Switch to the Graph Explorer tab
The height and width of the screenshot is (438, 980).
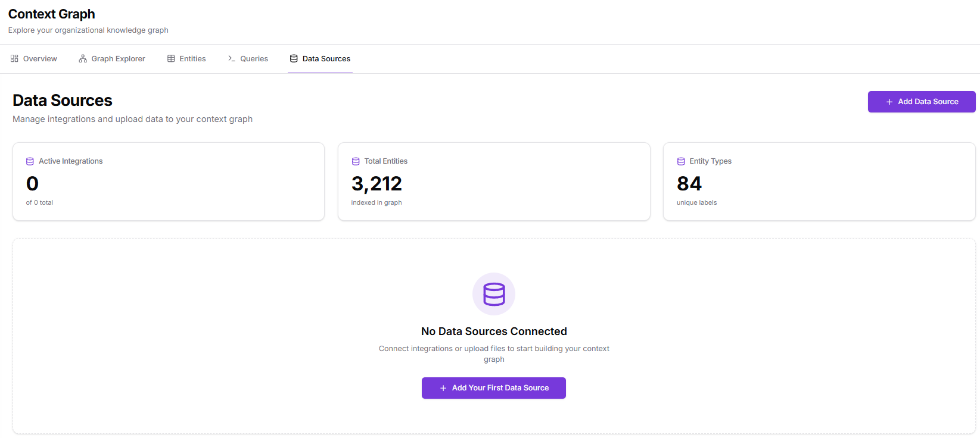tap(112, 59)
